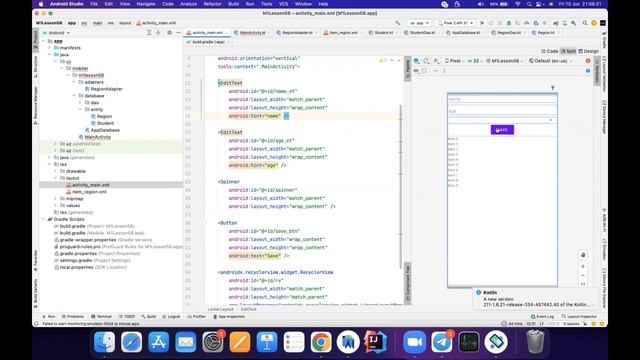Click Expand All icon in Project panel header

pos(149,33)
